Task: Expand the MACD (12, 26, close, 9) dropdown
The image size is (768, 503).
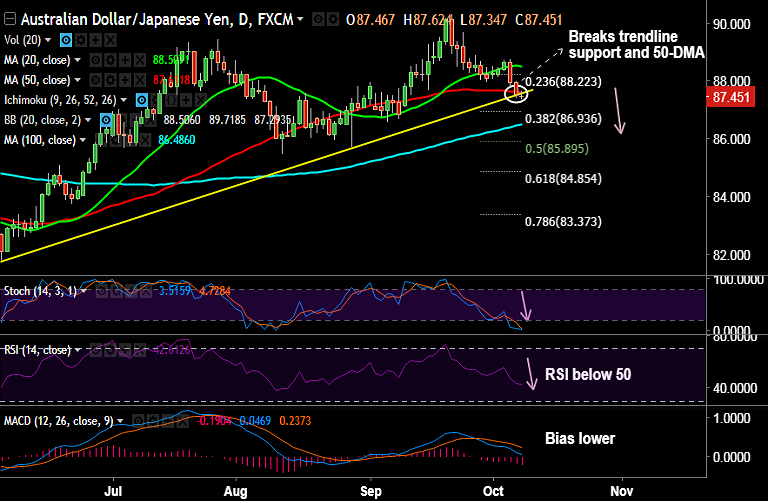Action: (x=120, y=421)
